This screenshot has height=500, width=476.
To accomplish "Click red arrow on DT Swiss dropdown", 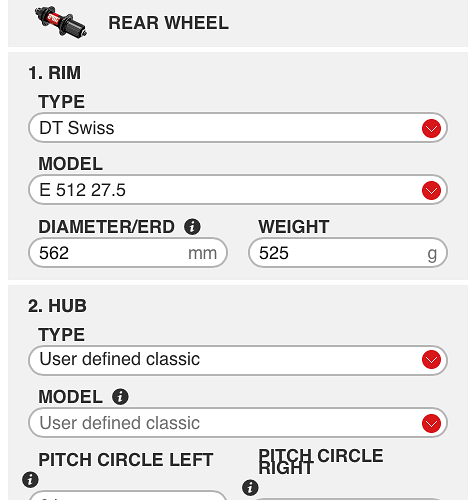I will click(x=431, y=128).
